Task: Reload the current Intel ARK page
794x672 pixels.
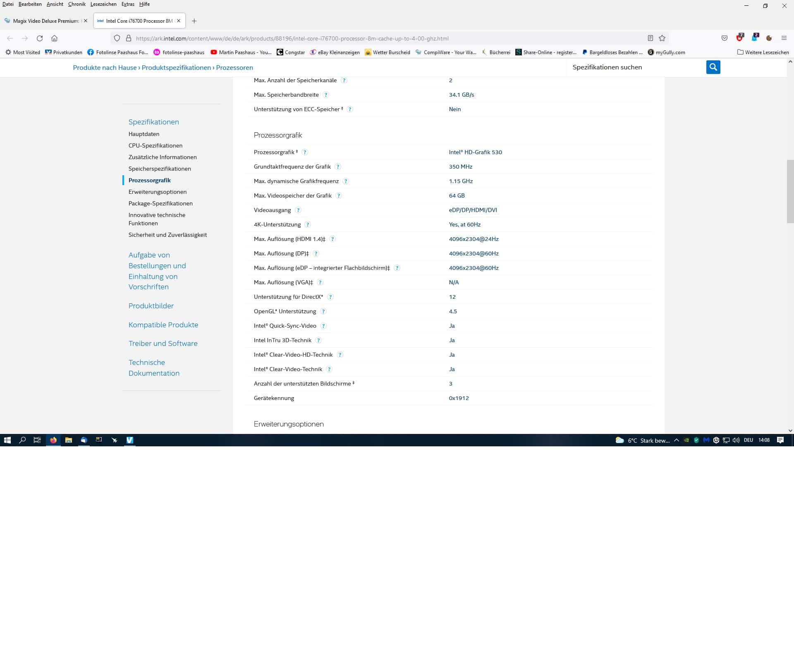Action: (40, 38)
